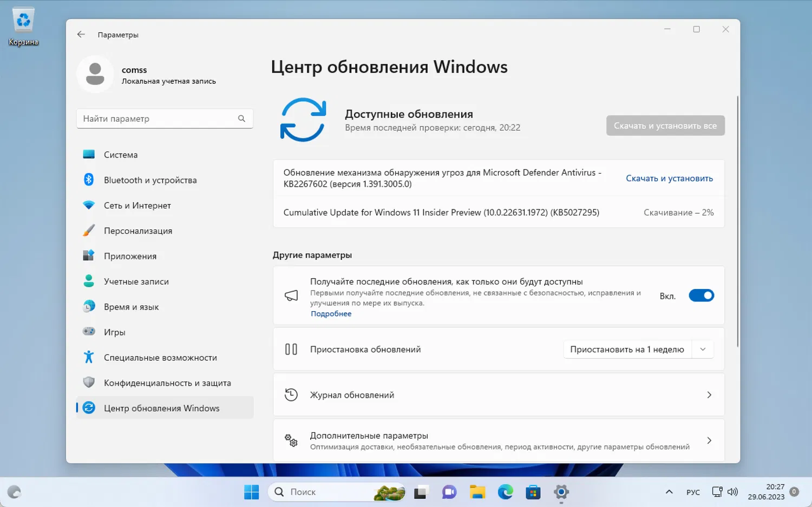812x507 pixels.
Task: Go to Игры settings category
Action: click(x=165, y=332)
